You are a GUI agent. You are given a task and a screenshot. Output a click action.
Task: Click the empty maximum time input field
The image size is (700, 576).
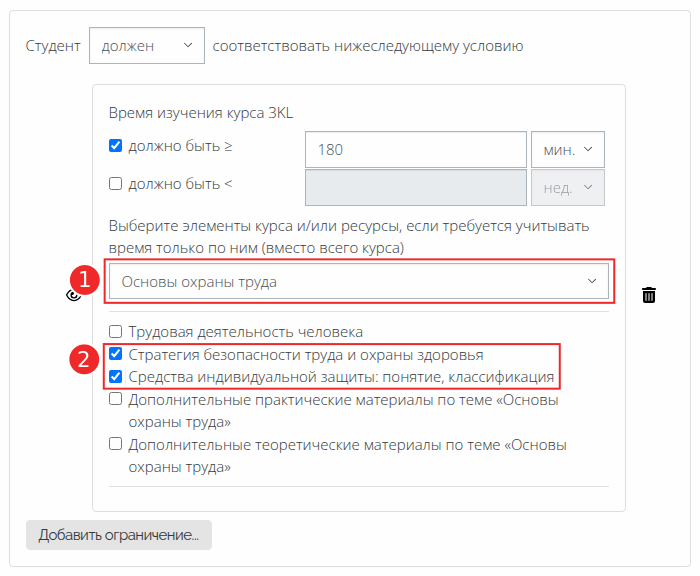pyautogui.click(x=415, y=188)
